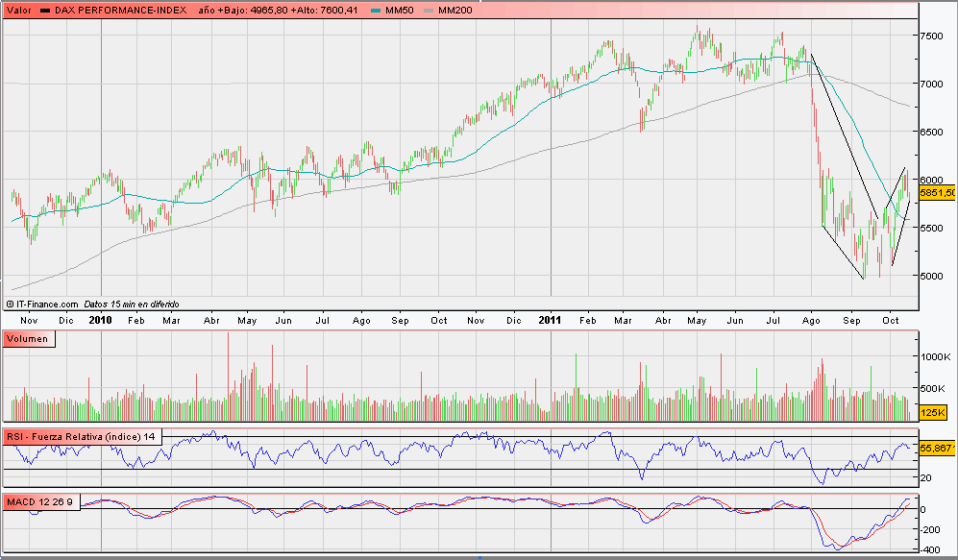Click the 6500 price axis label

(932, 132)
